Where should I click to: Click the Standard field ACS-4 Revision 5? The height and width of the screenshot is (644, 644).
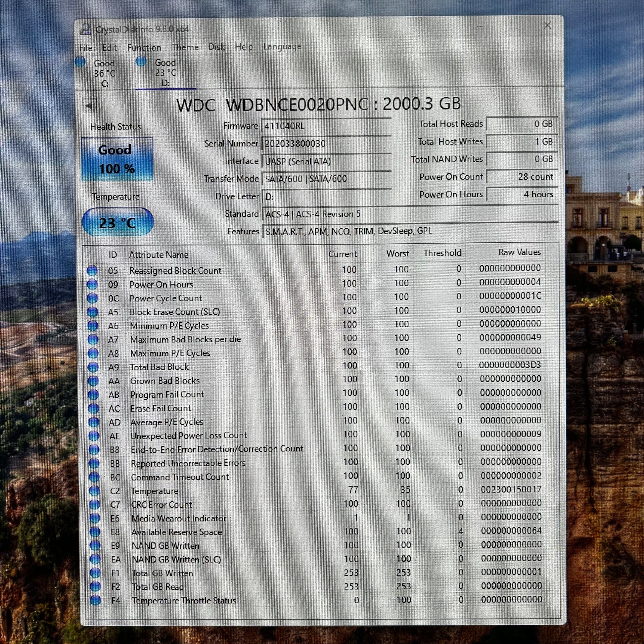[x=410, y=214]
